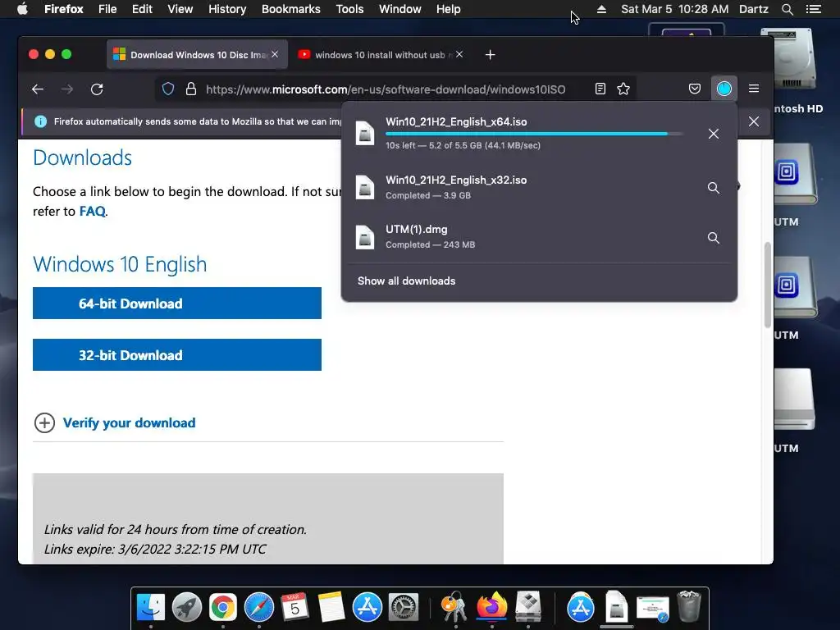Bookmark this page with the star icon
This screenshot has height=630, width=840.
[623, 89]
